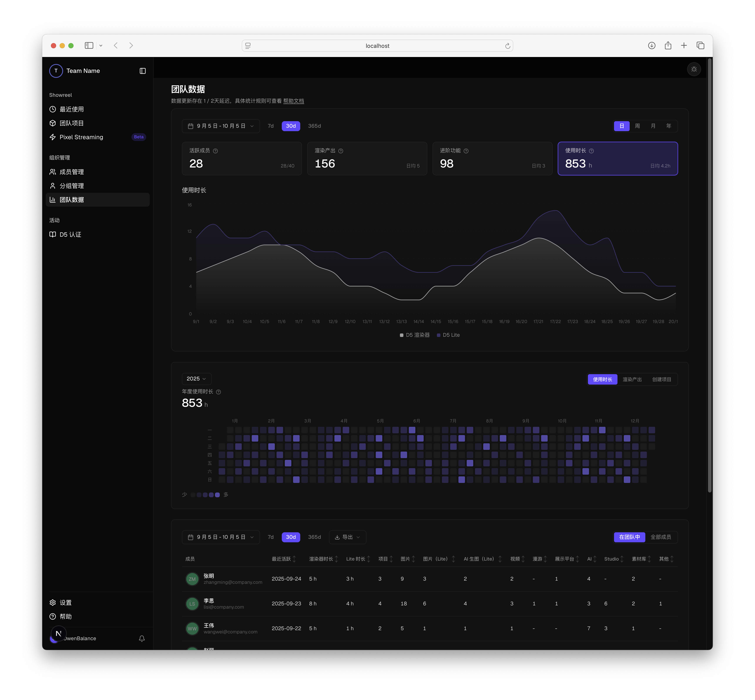Select the 渲染产出 156 stat card
Image resolution: width=755 pixels, height=700 pixels.
(367, 159)
